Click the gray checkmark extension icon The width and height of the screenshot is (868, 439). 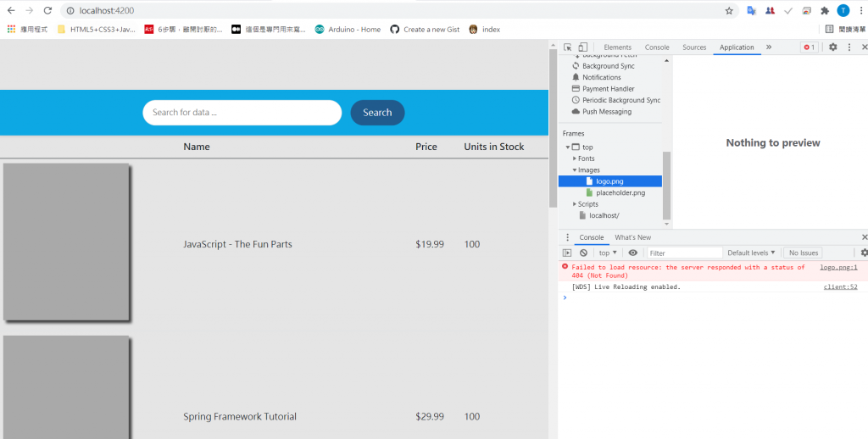pos(788,10)
